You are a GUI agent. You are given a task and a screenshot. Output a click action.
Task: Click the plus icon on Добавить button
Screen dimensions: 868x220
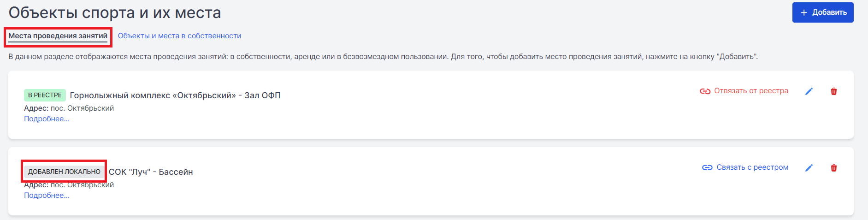tap(804, 12)
